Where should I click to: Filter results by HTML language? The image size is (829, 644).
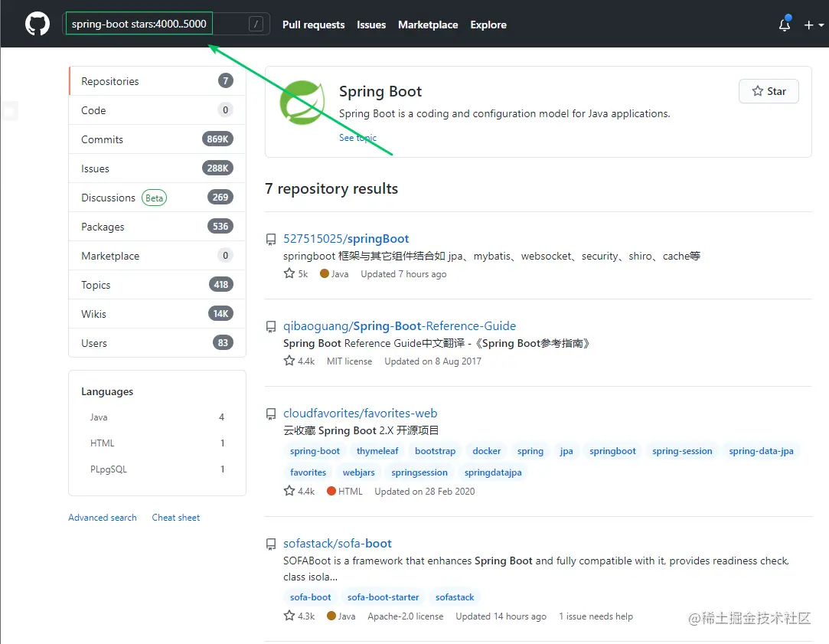point(157,443)
